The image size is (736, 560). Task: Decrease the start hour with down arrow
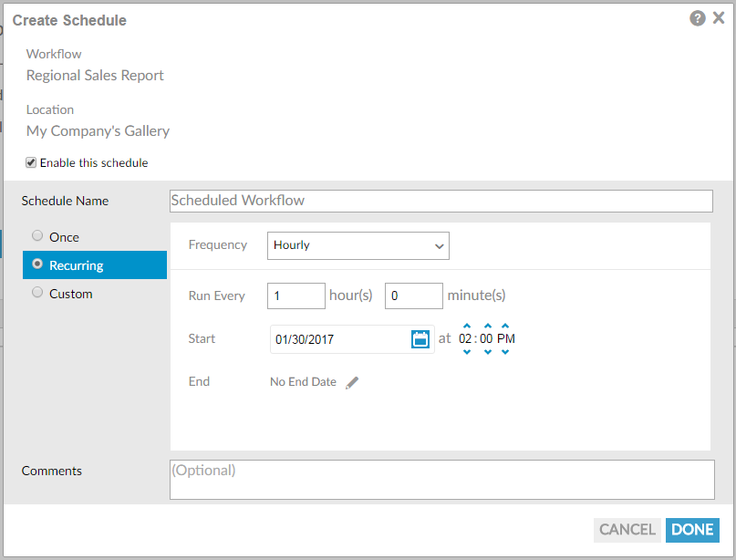point(467,351)
